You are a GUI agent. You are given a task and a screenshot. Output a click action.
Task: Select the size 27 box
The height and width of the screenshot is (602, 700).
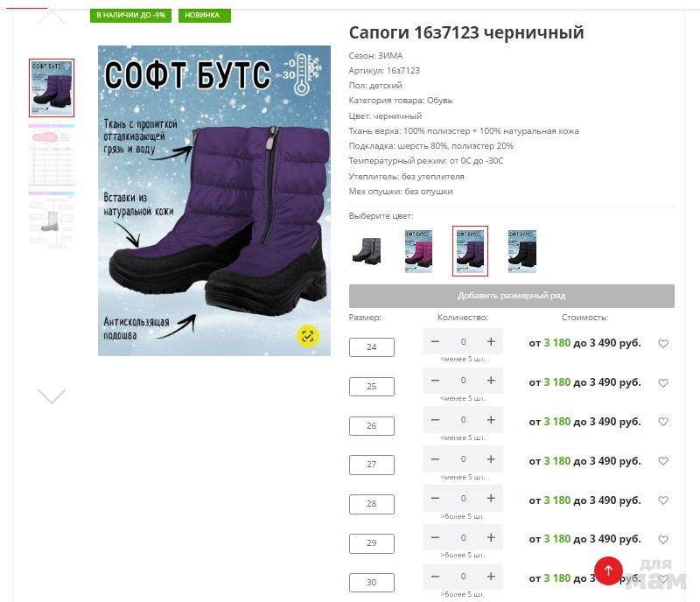371,465
